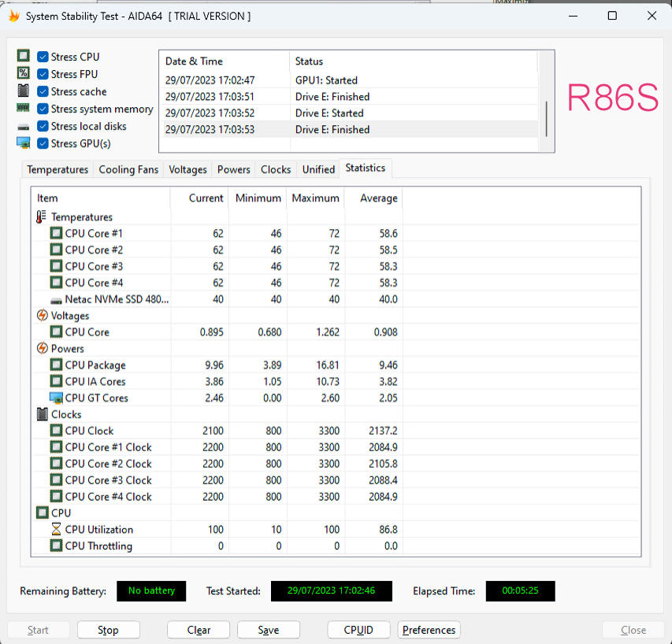Uncheck the Stress CPU checkbox
Viewport: 672px width, 644px height.
pyautogui.click(x=43, y=57)
